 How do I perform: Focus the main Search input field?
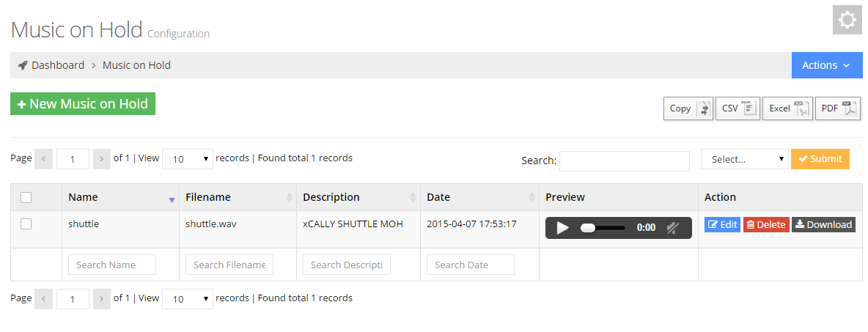coord(624,161)
